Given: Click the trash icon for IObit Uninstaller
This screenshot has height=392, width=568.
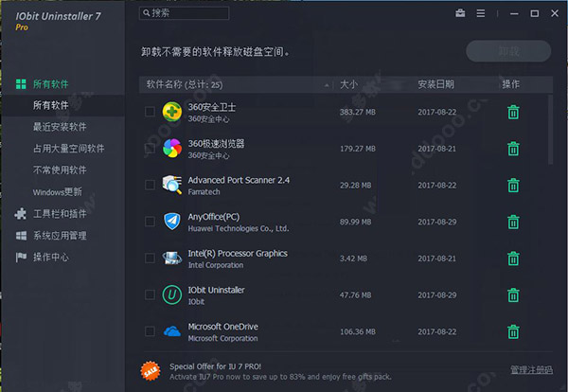Looking at the screenshot, I should tap(513, 295).
